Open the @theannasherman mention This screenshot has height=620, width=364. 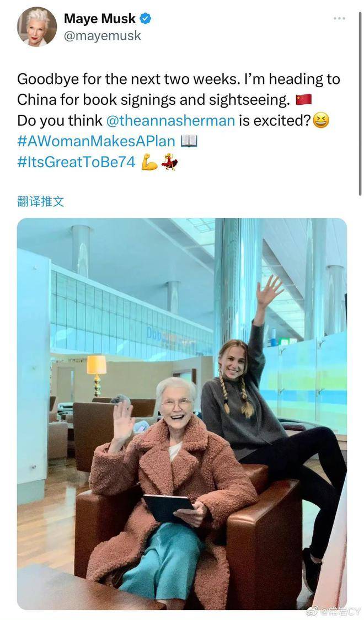tap(170, 121)
